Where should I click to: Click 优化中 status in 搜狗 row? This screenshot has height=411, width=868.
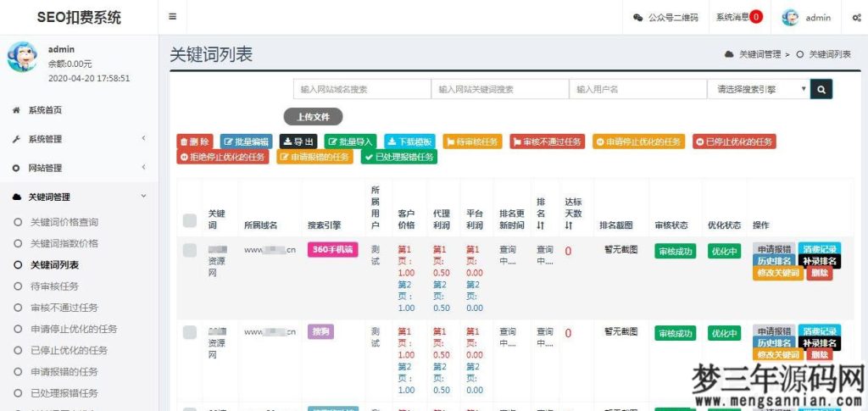[x=724, y=334]
